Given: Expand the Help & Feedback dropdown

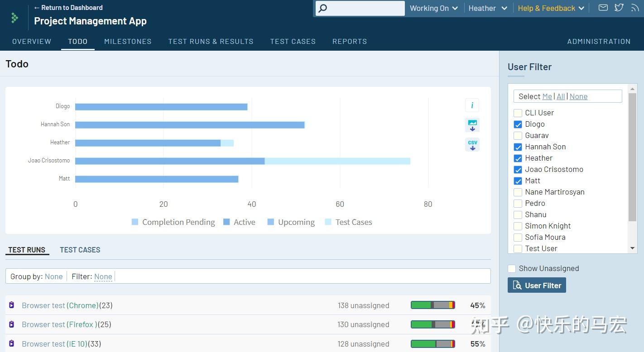Looking at the screenshot, I should tap(551, 8).
